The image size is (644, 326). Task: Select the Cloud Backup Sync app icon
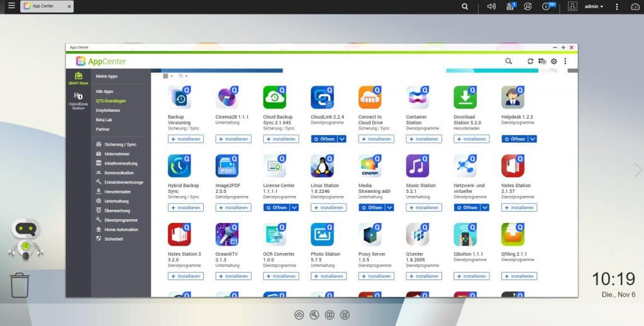(x=275, y=97)
